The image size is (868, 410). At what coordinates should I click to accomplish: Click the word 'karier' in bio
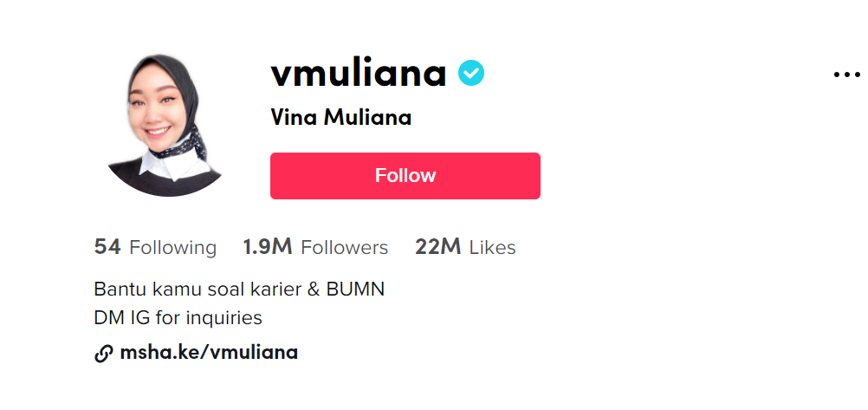(x=274, y=290)
